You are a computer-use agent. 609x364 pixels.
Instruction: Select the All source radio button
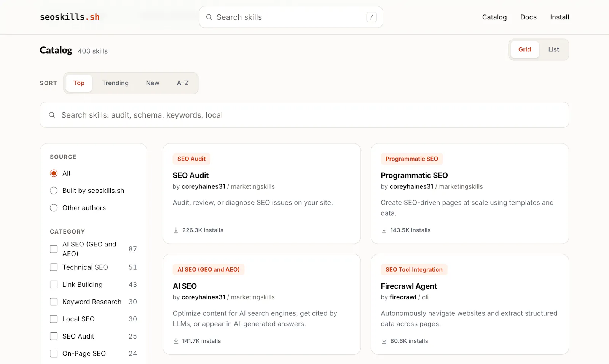[54, 173]
